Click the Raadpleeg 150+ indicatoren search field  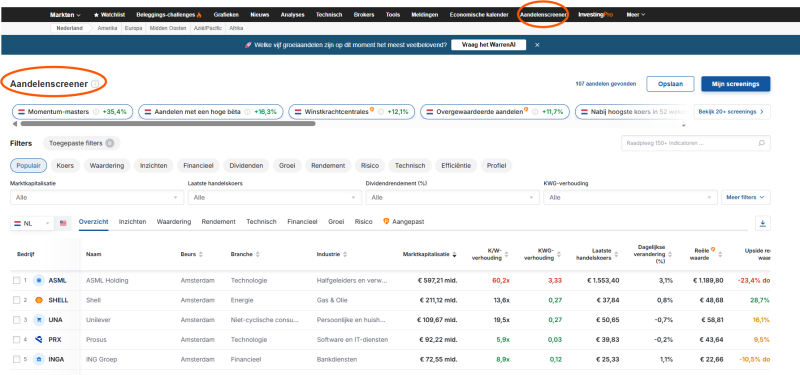695,143
